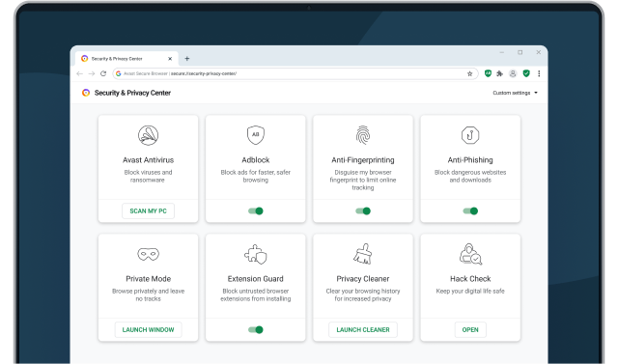Click the LAUNCH CLEANER button

(x=363, y=330)
